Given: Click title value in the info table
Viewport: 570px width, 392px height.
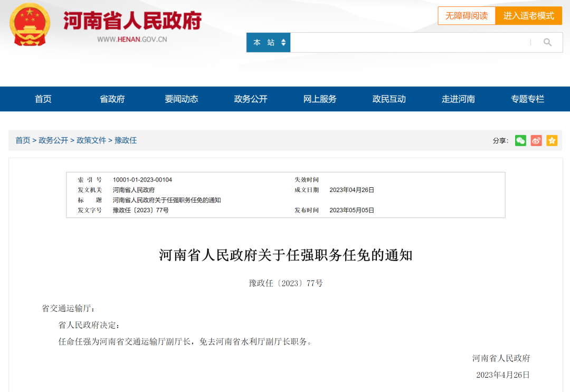Looking at the screenshot, I should 166,200.
